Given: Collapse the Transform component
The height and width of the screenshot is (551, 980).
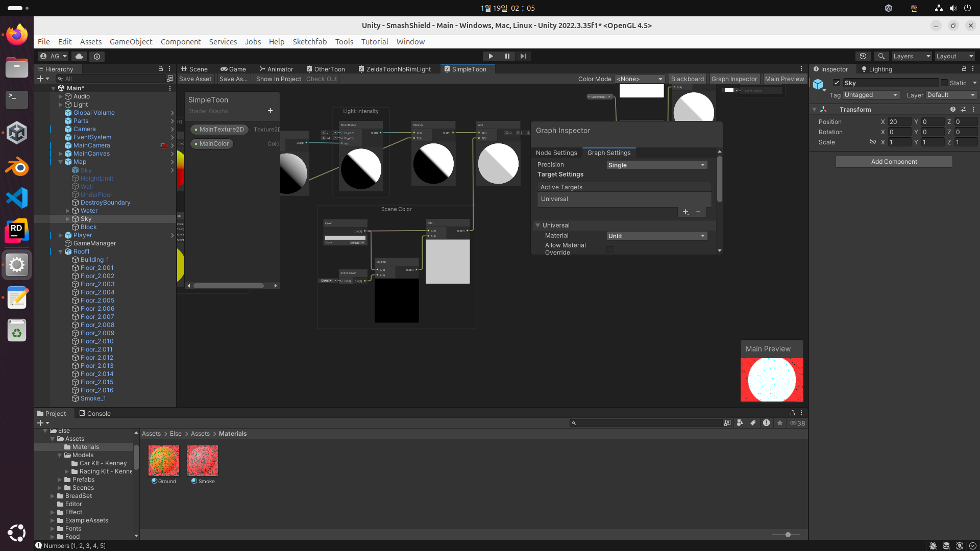Looking at the screenshot, I should tap(814, 110).
